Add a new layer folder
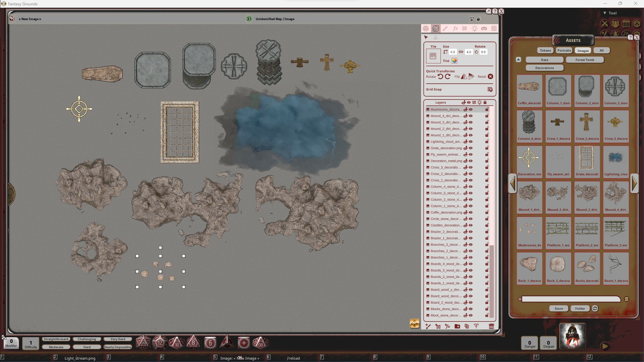Image resolution: width=644 pixels, height=362 pixels. click(457, 326)
